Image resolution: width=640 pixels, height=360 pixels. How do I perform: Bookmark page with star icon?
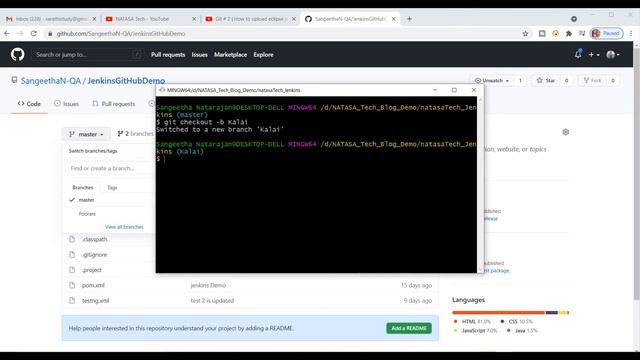[525, 33]
